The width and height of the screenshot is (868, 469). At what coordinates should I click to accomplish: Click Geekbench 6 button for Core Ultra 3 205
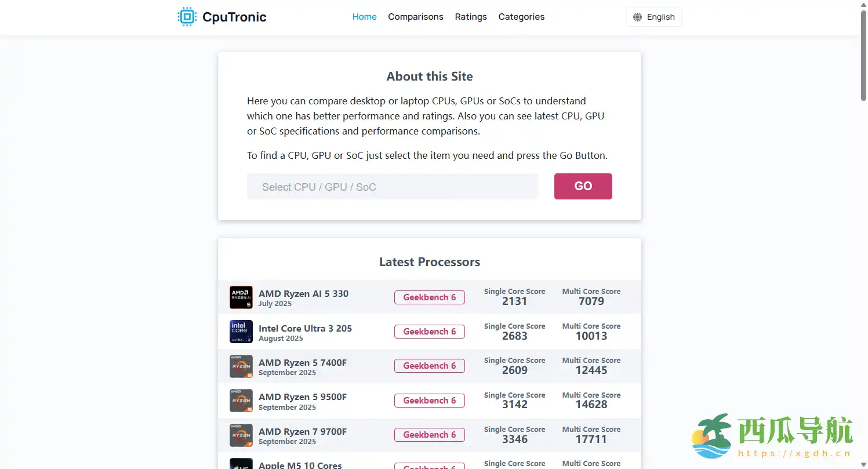[429, 332]
